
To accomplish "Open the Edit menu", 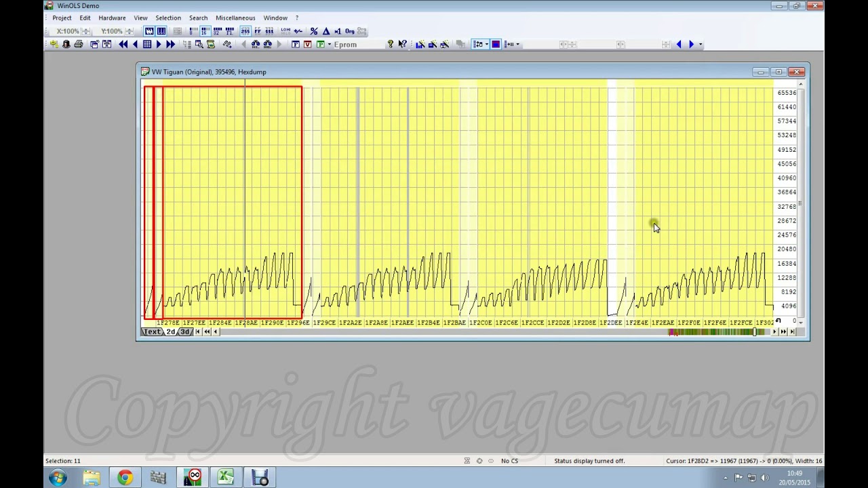I will 85,18.
